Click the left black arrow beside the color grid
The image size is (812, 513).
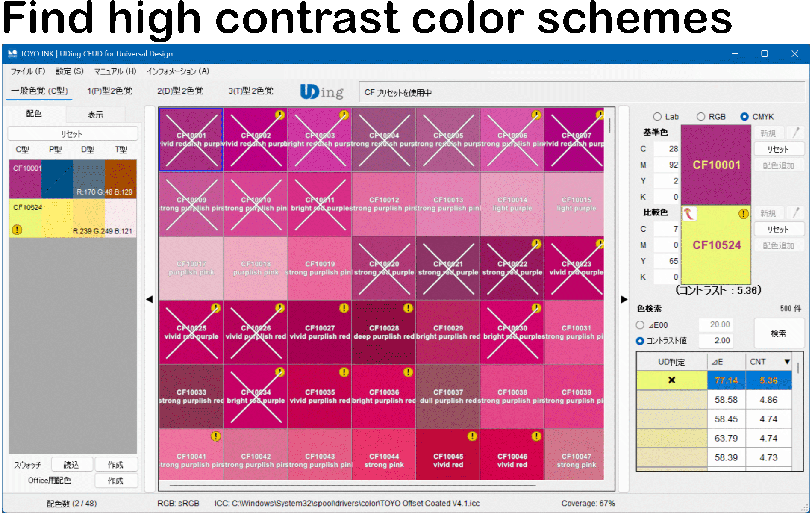[150, 299]
